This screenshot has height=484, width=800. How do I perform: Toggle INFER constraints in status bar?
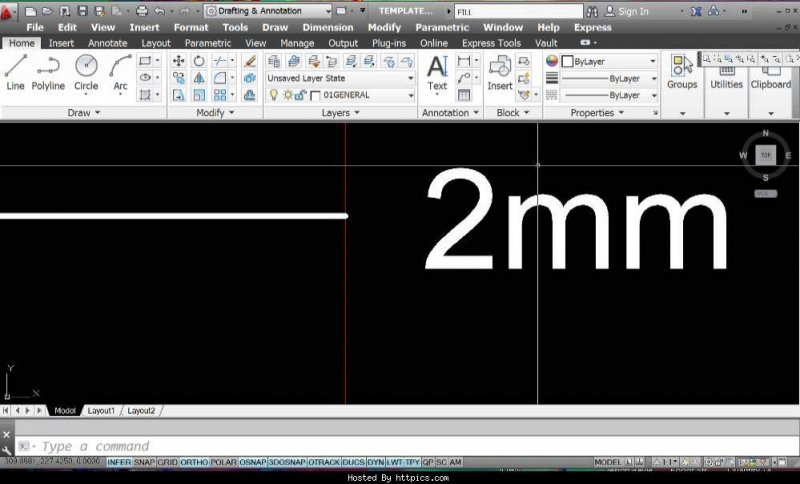pyautogui.click(x=119, y=462)
